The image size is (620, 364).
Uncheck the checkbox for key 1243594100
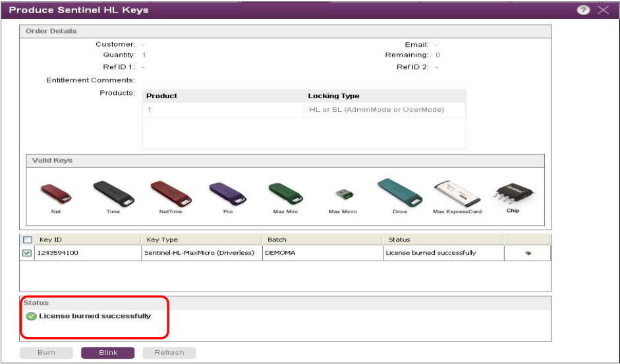pos(28,253)
